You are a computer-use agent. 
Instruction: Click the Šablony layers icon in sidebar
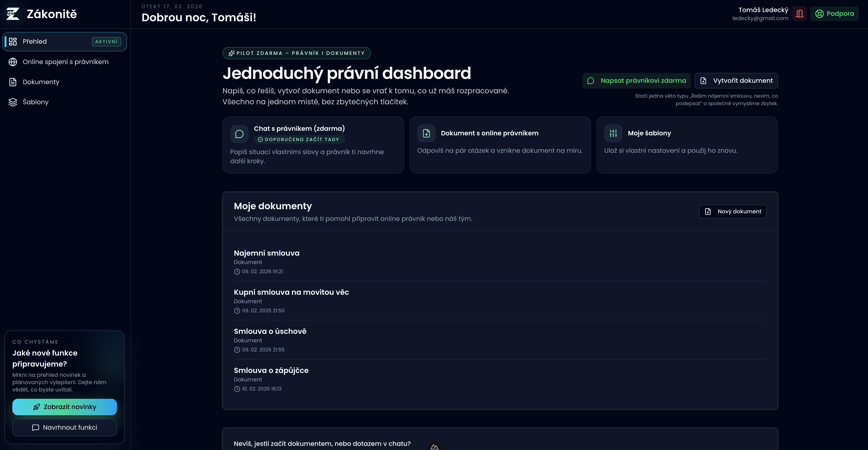(13, 102)
